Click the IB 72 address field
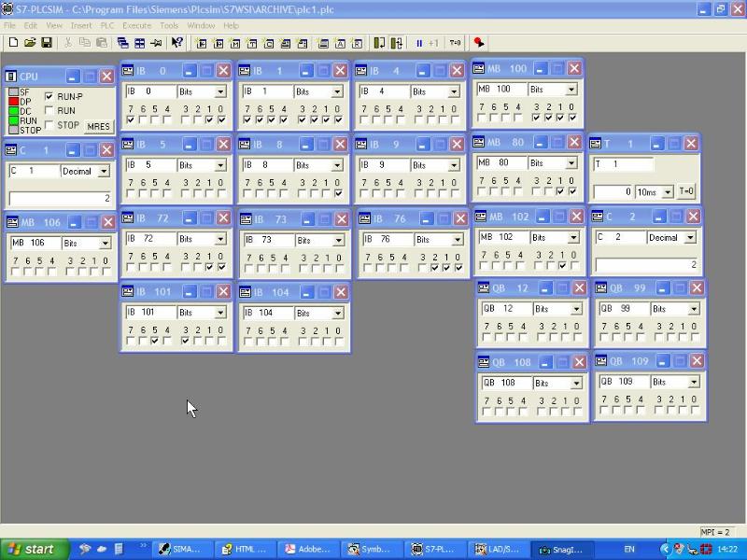The image size is (747, 560). (150, 239)
